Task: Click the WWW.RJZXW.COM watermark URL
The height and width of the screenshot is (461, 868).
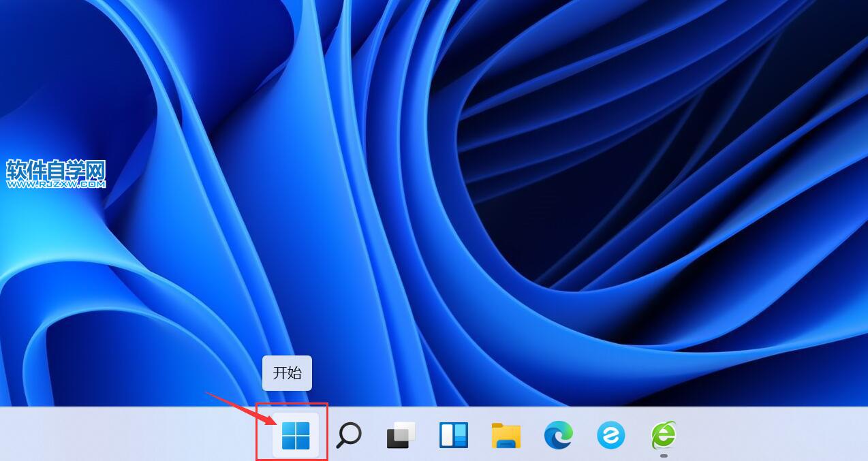Action: click(56, 184)
